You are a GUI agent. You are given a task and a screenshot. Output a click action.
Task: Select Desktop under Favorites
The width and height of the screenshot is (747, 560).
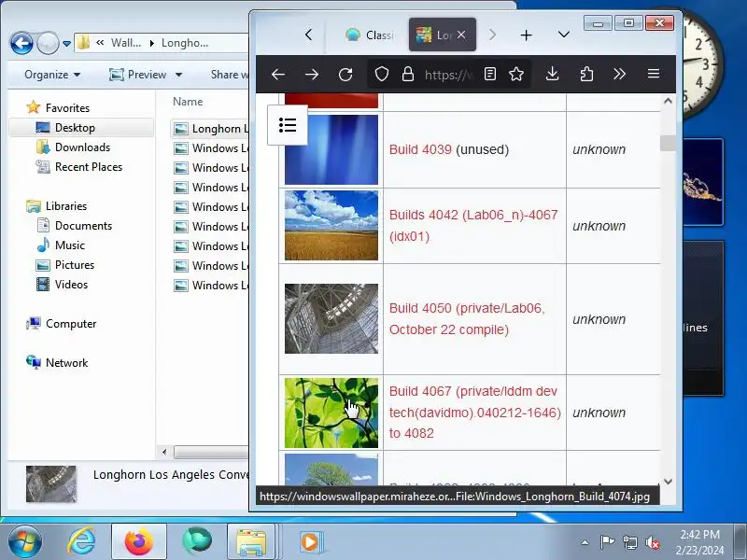[75, 128]
